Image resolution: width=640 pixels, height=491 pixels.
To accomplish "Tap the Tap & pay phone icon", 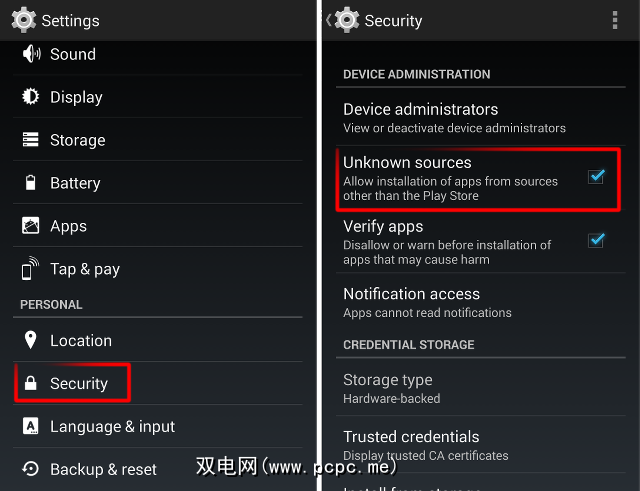I will 31,269.
